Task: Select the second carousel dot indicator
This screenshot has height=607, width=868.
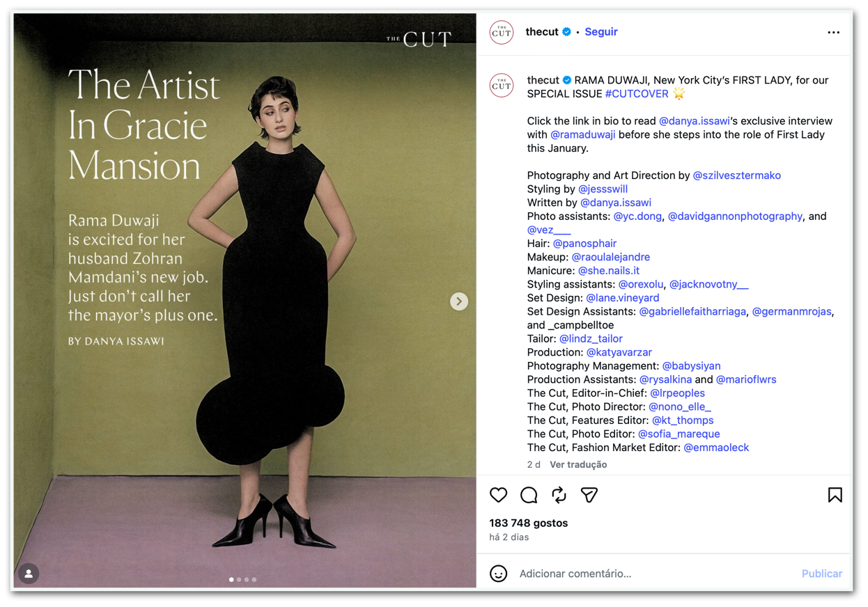Action: coord(239,579)
